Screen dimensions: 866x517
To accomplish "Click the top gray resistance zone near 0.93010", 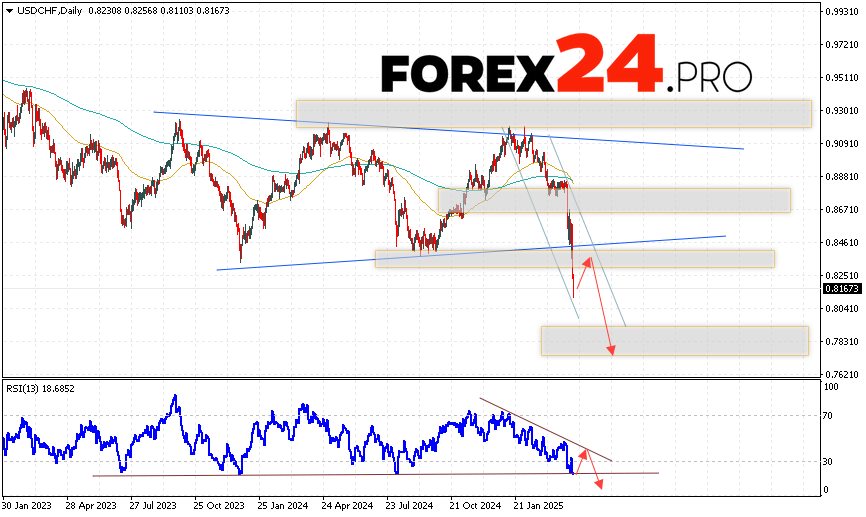I will [x=552, y=114].
